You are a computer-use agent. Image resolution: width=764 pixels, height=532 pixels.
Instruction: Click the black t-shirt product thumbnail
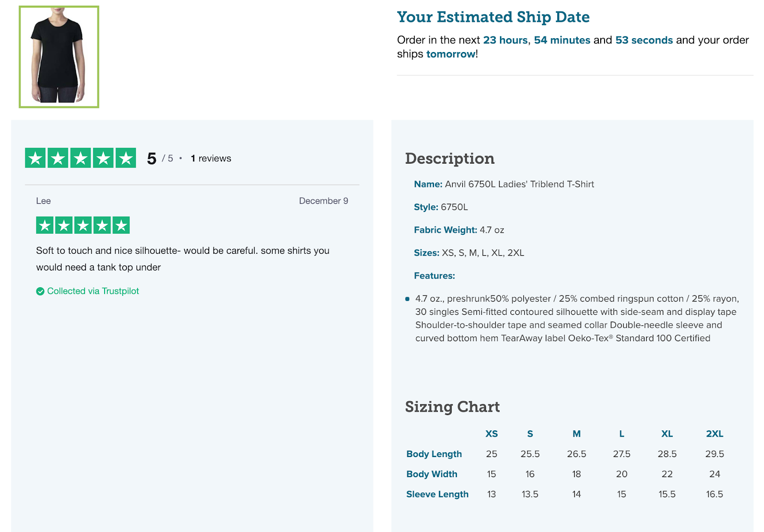tap(59, 57)
